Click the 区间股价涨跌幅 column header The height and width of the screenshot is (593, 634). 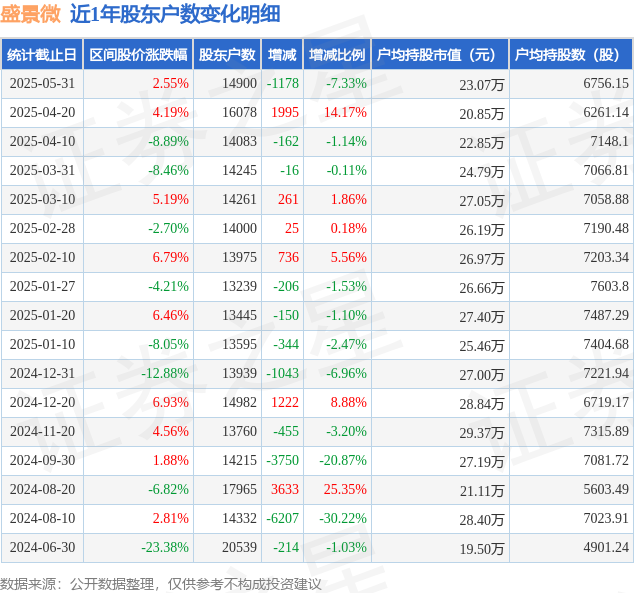click(138, 55)
